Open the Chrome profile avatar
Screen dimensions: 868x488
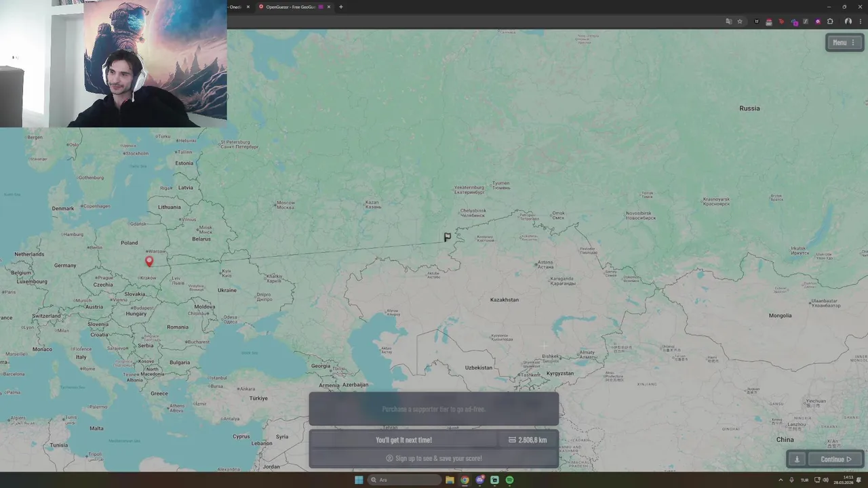(848, 22)
